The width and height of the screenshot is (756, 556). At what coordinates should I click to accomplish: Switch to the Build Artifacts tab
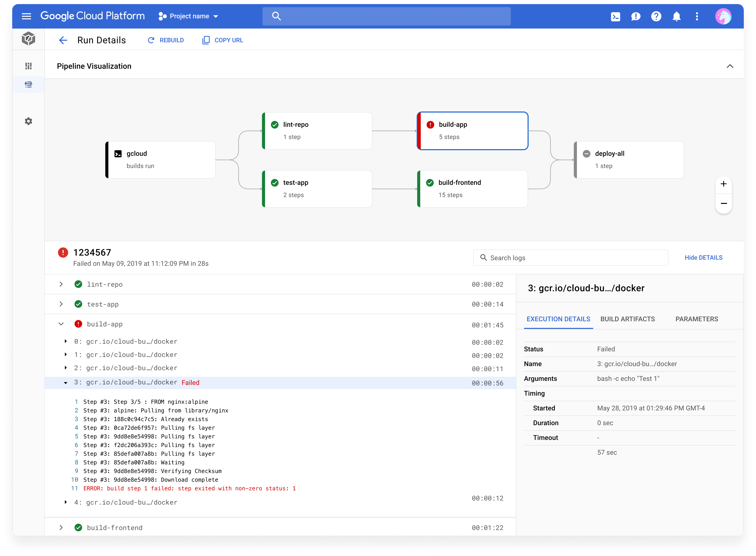628,319
